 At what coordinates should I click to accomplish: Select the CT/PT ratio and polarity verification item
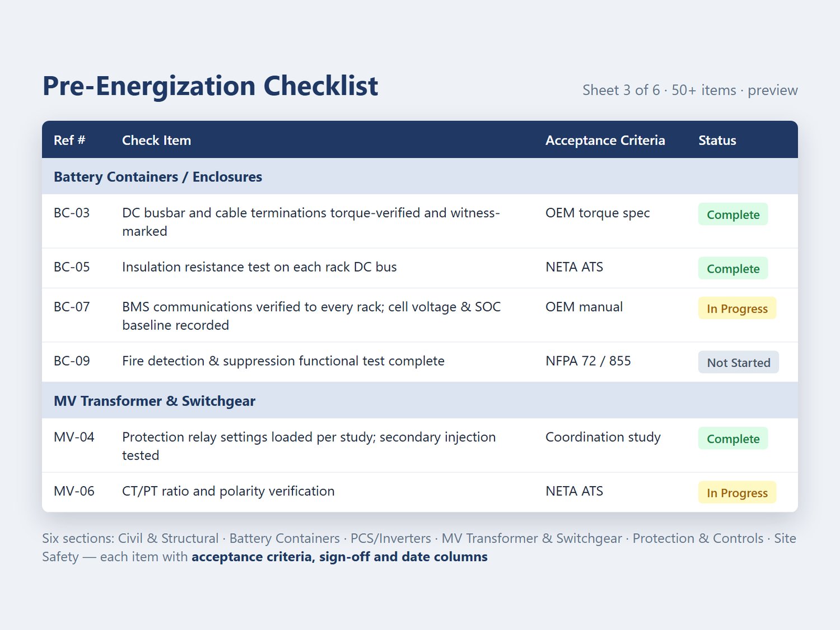pyautogui.click(x=228, y=491)
